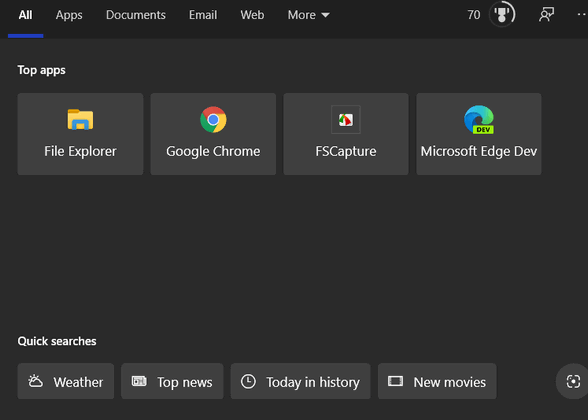Click the clock icon in Today in history

tap(248, 381)
